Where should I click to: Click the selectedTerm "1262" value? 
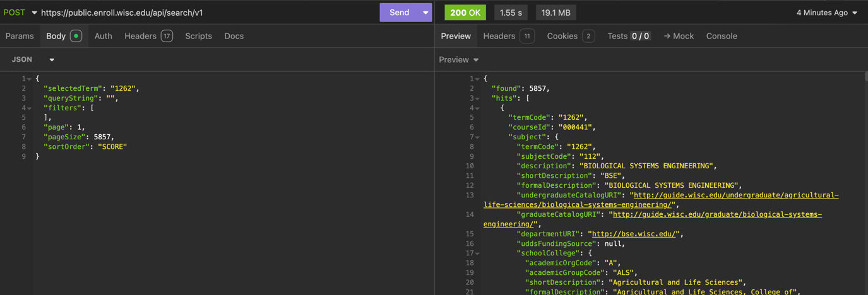coord(122,88)
